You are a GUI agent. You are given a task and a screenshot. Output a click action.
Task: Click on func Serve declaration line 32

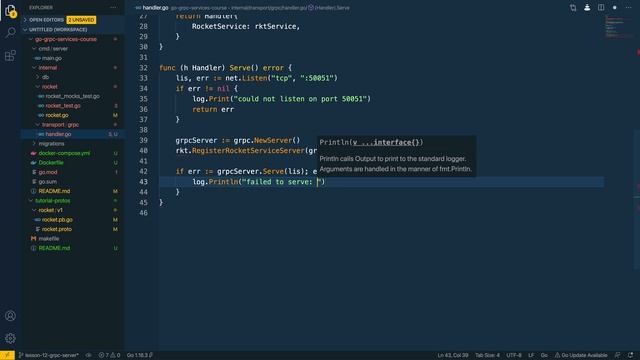226,68
